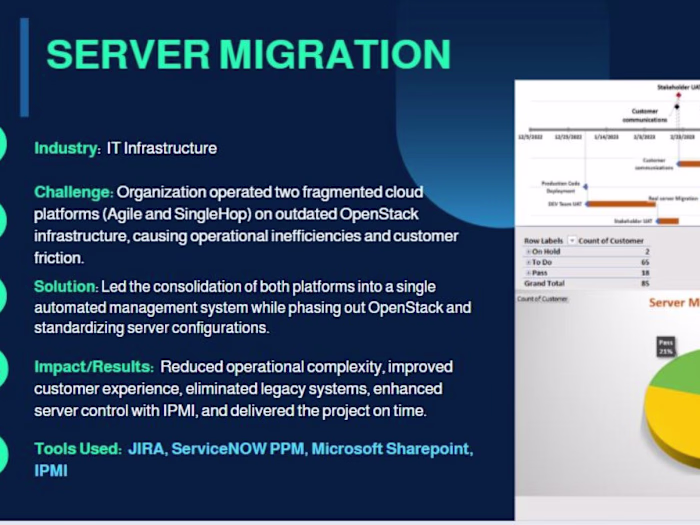Click the IT Infrastructure text

click(162, 148)
